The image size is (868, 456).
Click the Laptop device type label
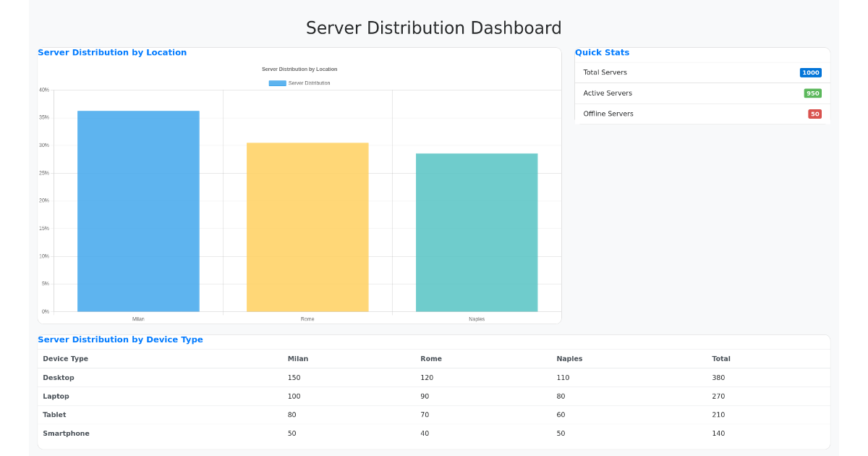pyautogui.click(x=56, y=396)
